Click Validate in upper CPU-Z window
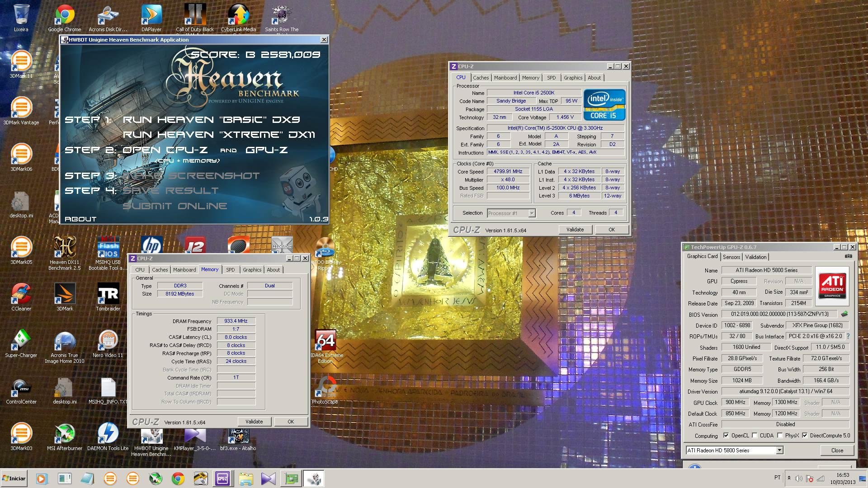Image resolution: width=868 pixels, height=488 pixels. click(575, 230)
